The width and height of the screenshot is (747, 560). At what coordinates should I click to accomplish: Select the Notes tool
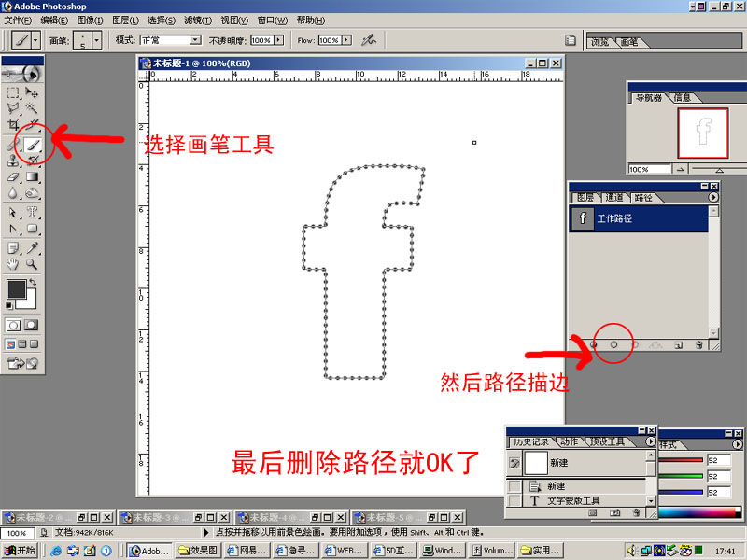[13, 247]
